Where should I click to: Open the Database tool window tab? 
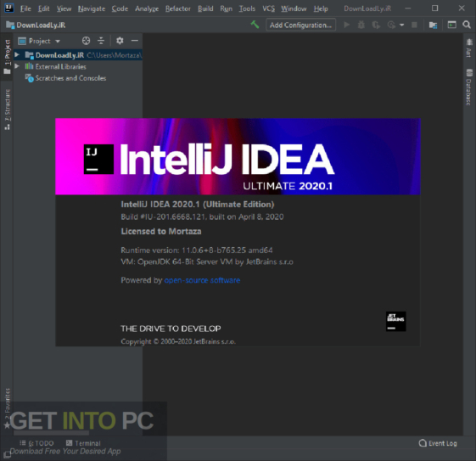pyautogui.click(x=469, y=87)
